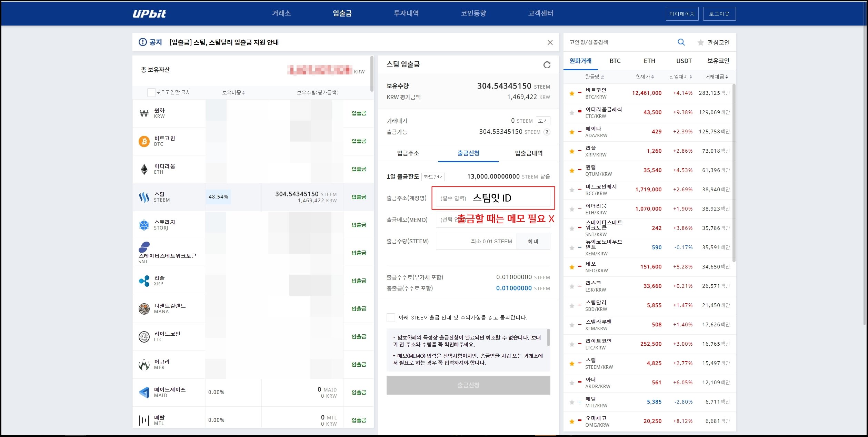Click the Litecoin coin icon
This screenshot has height=437, width=868.
[144, 336]
